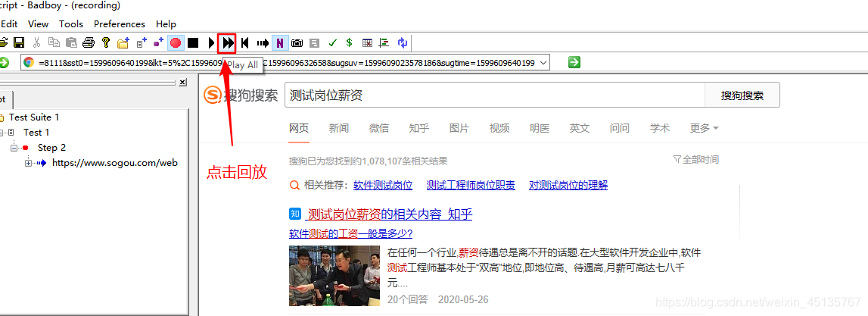Add an assertion with the green checkmark icon

pyautogui.click(x=332, y=42)
